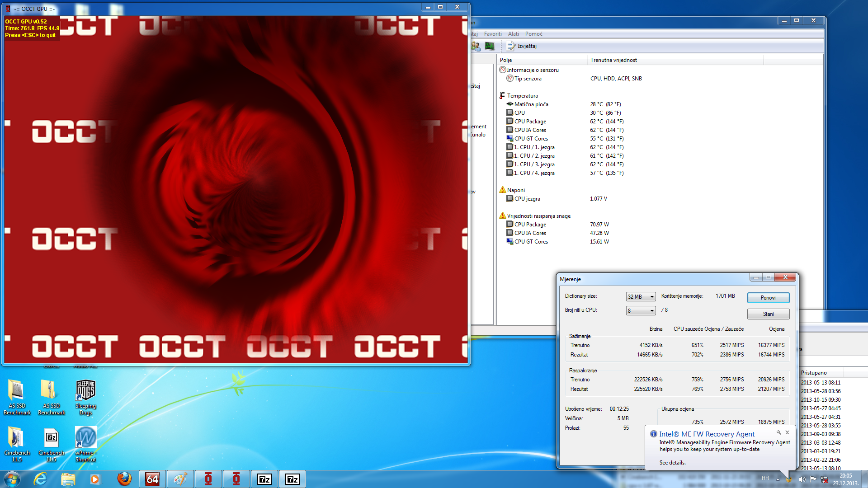Open Action Center flag tray icon
868x488 pixels.
[x=813, y=479]
